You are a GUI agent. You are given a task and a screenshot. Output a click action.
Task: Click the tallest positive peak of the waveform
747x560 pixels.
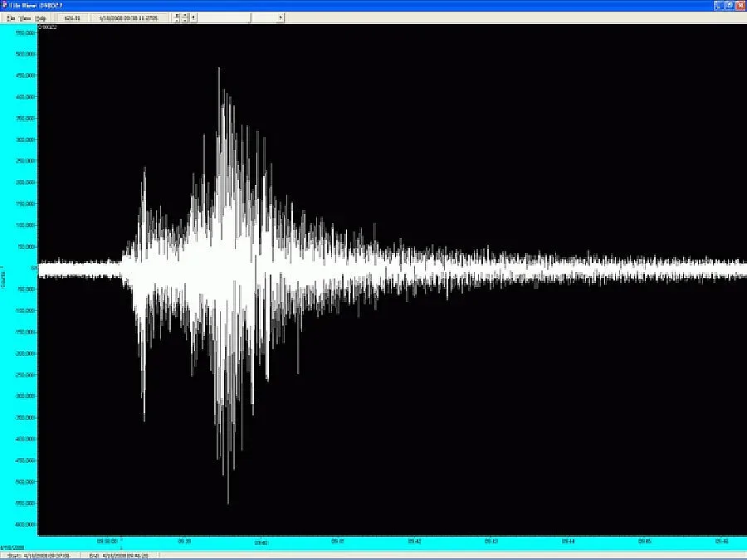tap(219, 70)
